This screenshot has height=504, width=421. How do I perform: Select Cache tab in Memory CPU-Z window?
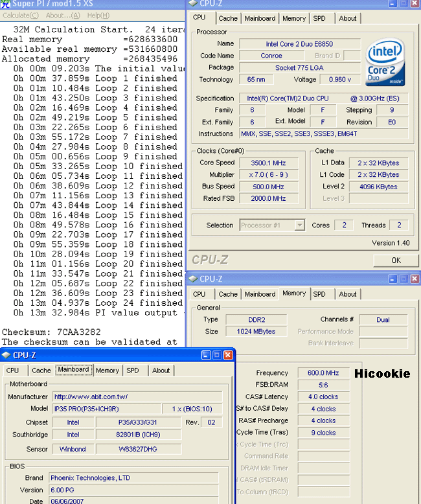click(228, 294)
